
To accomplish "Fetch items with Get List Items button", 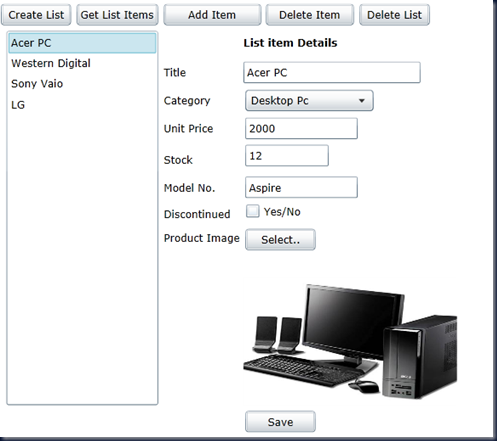I will (117, 15).
